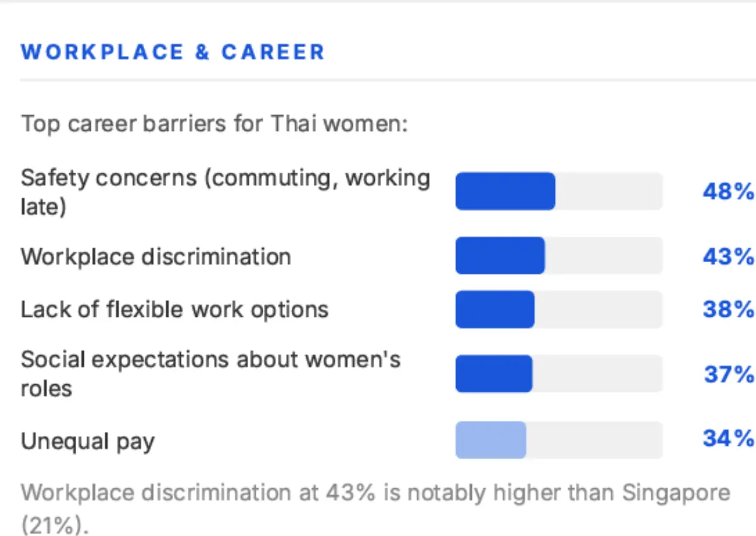
Task: Click the unfilled gray track of Unequal pay bar
Action: [x=594, y=440]
